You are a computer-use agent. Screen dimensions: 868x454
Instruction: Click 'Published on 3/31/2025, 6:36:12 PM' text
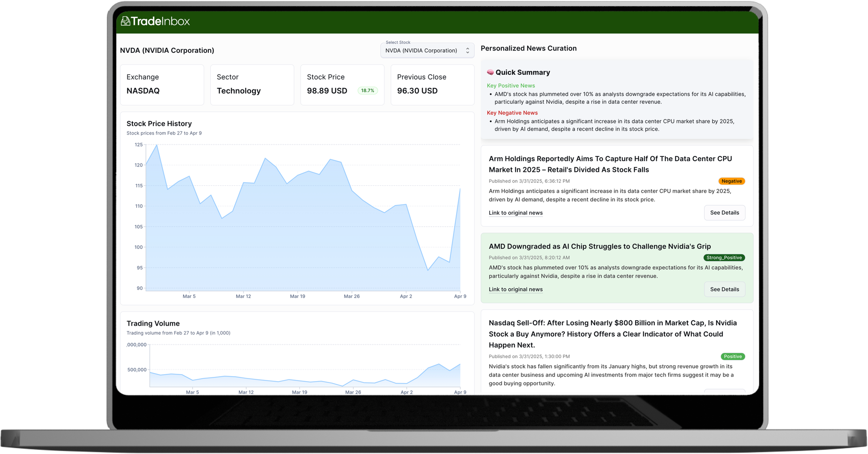point(529,181)
